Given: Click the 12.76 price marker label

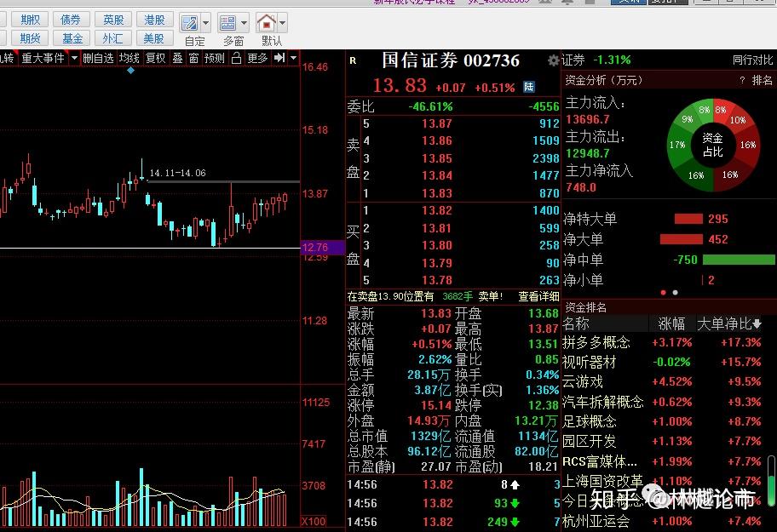Looking at the screenshot, I should (x=323, y=248).
